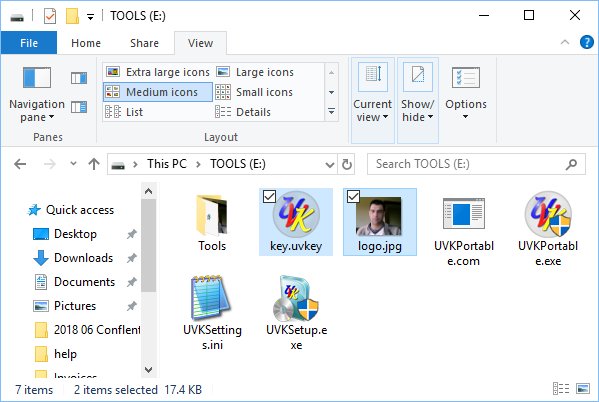Choose Large icons layout
599x402 pixels.
coord(255,72)
